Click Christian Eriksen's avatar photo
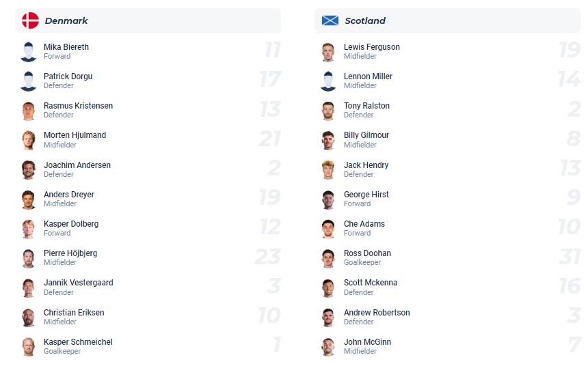Image resolution: width=588 pixels, height=366 pixels. (x=28, y=317)
